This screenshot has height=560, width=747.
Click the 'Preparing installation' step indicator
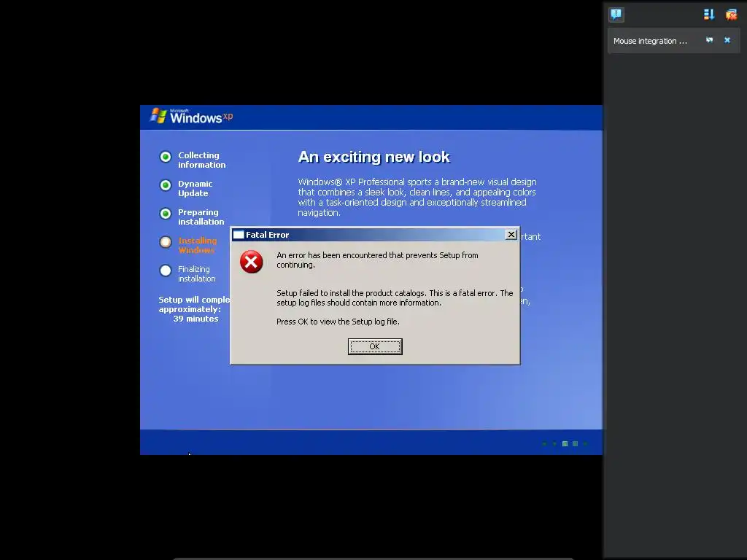point(166,214)
